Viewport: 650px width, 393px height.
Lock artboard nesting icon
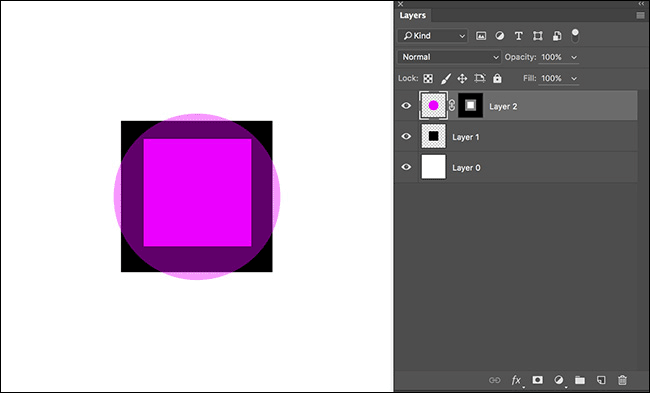480,78
